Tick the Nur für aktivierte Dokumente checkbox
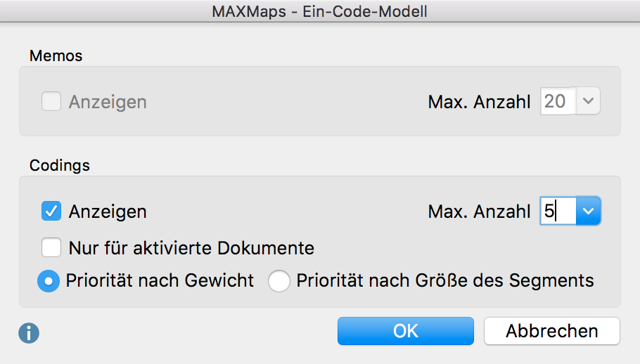 point(51,247)
